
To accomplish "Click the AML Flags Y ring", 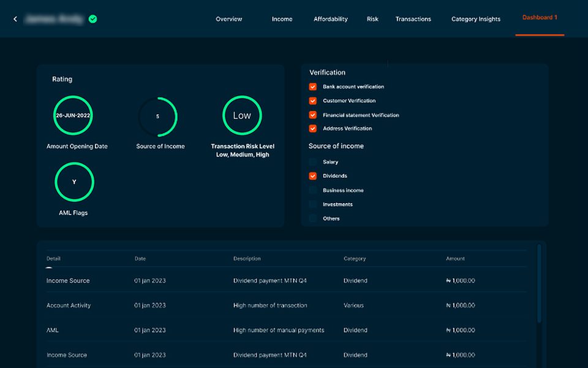I will pos(74,182).
